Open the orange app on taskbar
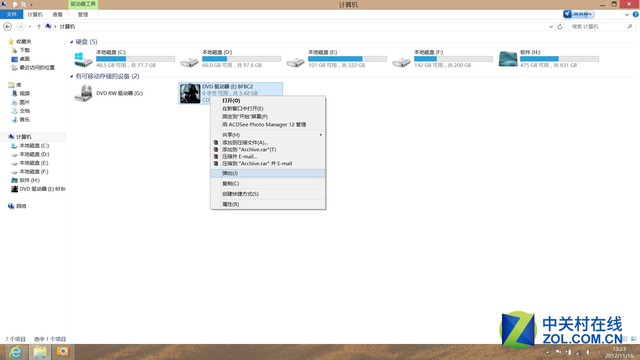The image size is (640, 360). 63,352
